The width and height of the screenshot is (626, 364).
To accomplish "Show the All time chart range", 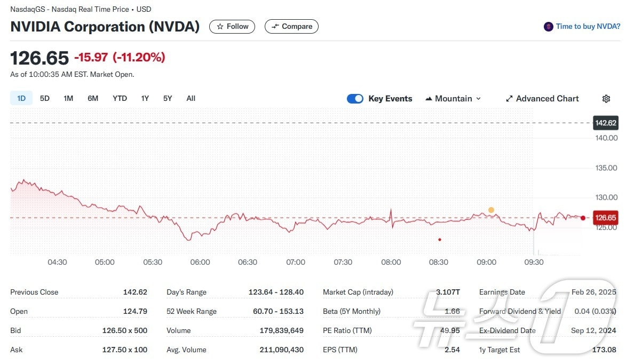I will (x=191, y=98).
